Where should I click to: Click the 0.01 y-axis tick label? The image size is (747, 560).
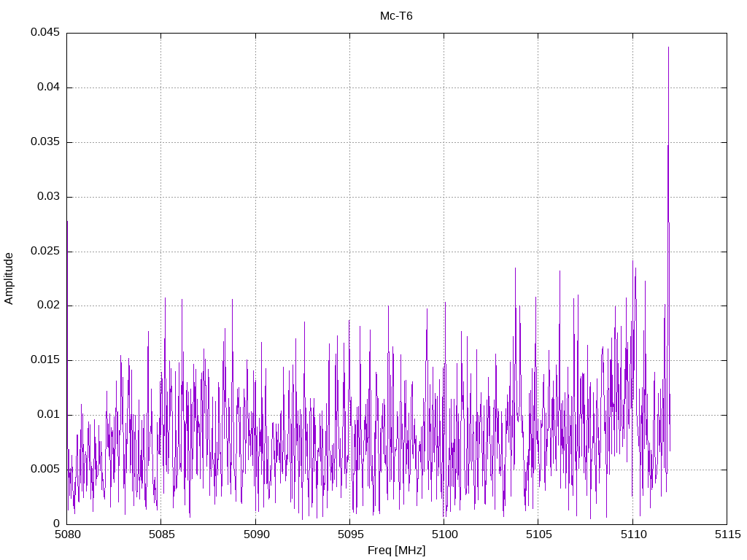[x=47, y=415]
